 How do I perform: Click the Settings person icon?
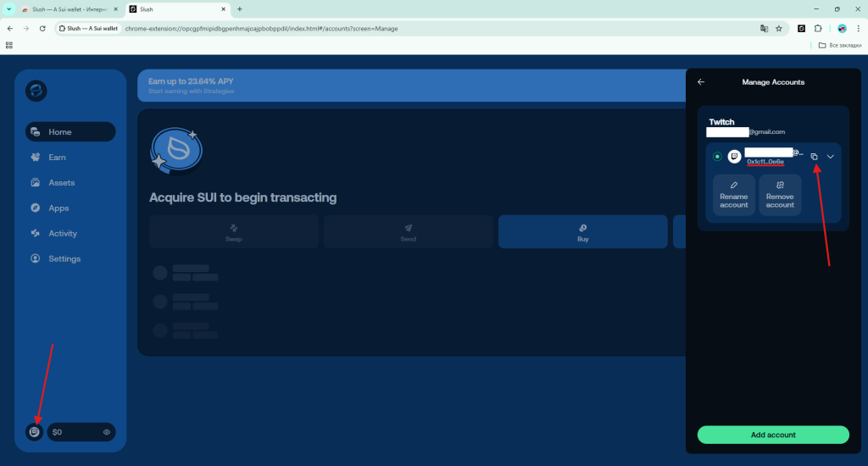36,259
